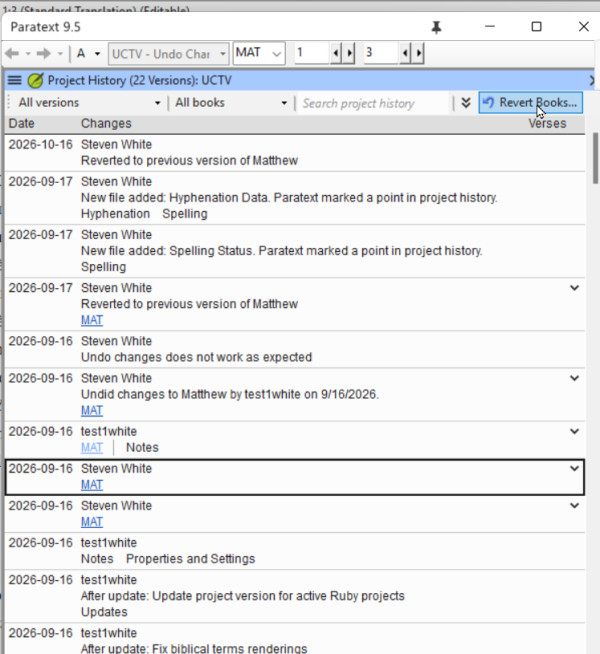Screen dimensions: 600x654
Task: Expand the 2026-09-17 Reverted Matthew entry chevron
Action: [575, 288]
